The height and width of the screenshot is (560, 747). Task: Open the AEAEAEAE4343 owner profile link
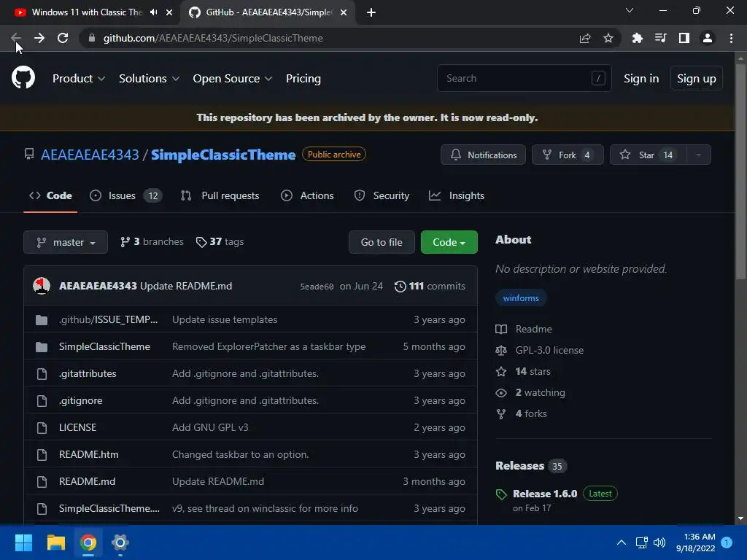tap(90, 155)
